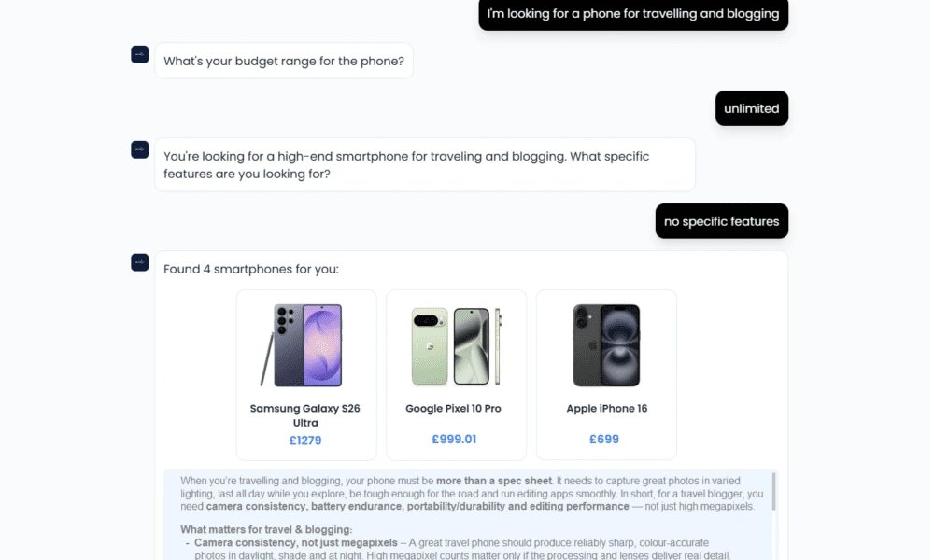This screenshot has height=560, width=934.
Task: Open the £699 price for iPhone 16
Action: [x=605, y=438]
